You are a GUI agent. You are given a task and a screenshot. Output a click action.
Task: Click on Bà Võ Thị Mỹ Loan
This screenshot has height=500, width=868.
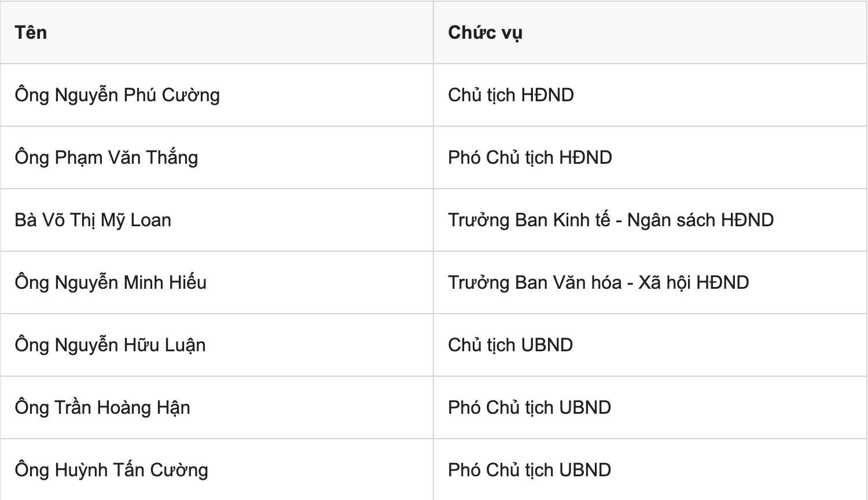tap(93, 220)
